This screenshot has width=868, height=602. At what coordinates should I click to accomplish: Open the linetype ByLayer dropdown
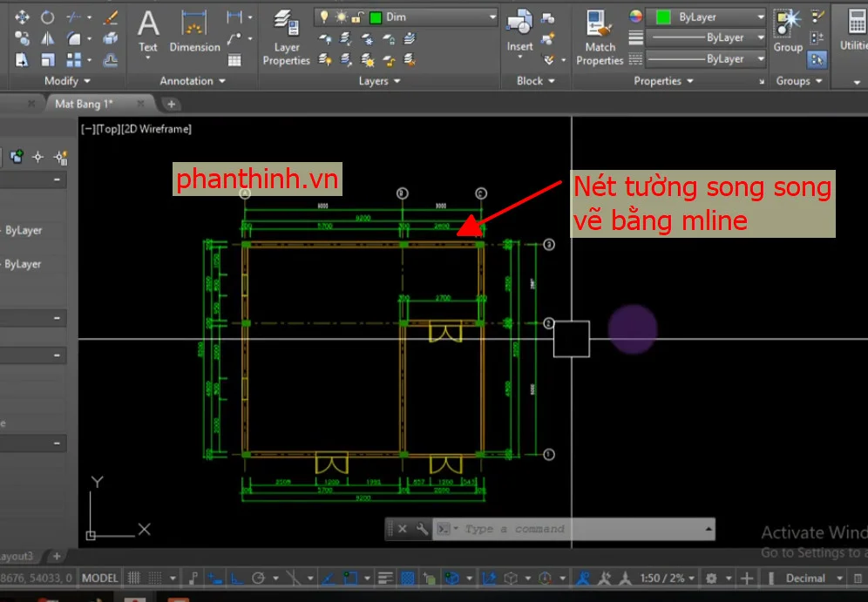[x=761, y=58]
